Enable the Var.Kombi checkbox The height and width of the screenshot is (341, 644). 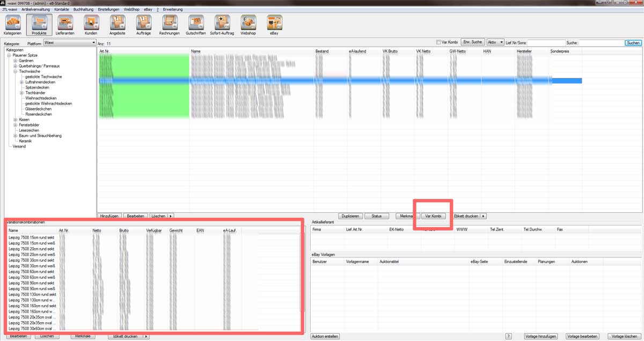tap(438, 42)
